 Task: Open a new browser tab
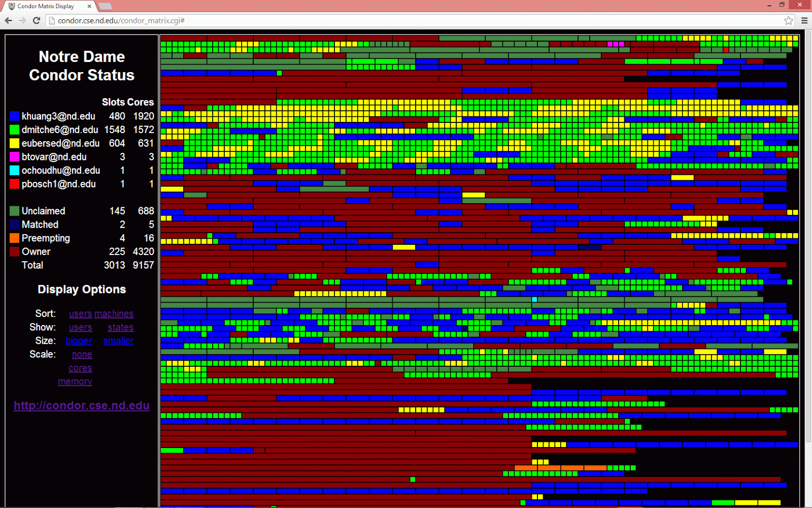coord(105,6)
